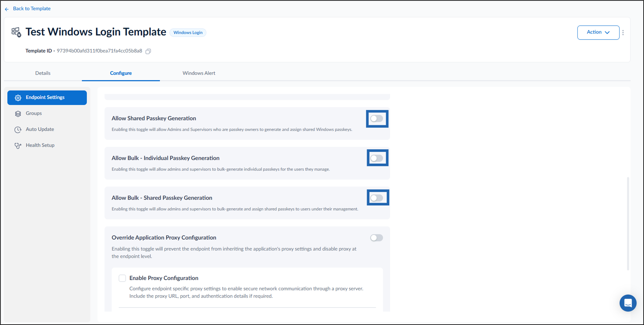Click the page vertical scrollbar
The width and height of the screenshot is (644, 325).
coord(628,223)
